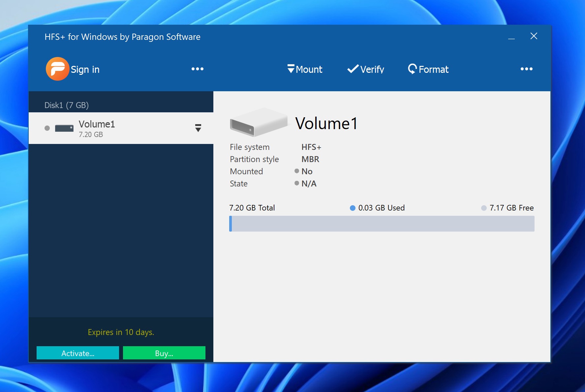Click the disk usage bar

(x=382, y=224)
